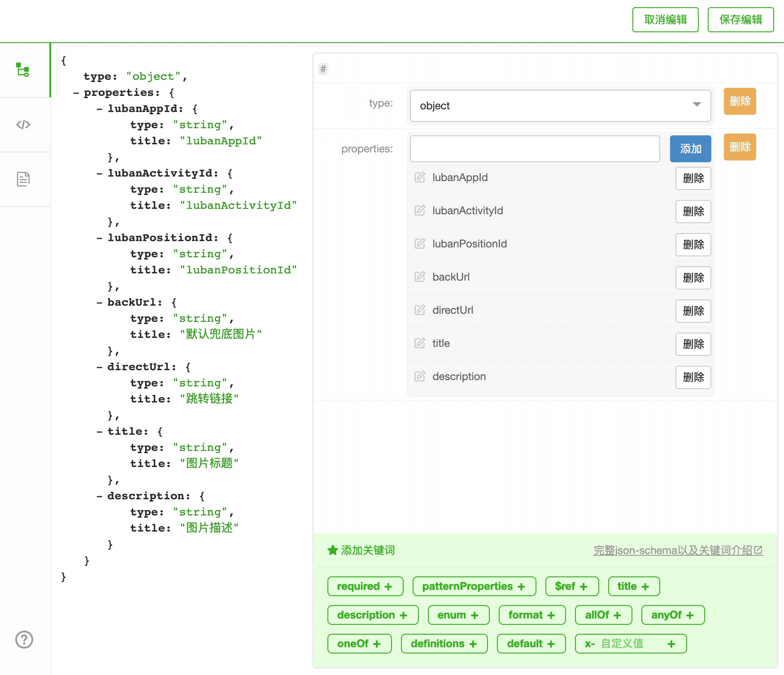Collapse the lubanActivityId node in JSON tree
Screen dimensions: 784x675
(x=100, y=173)
